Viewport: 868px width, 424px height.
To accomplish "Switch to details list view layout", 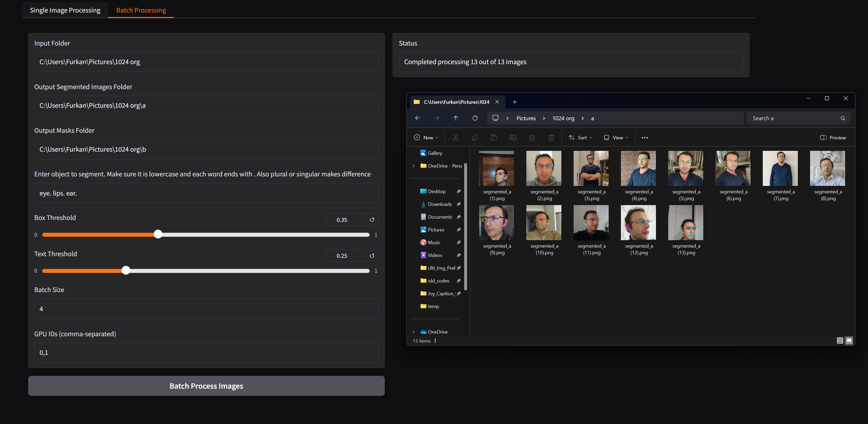I will (x=840, y=341).
